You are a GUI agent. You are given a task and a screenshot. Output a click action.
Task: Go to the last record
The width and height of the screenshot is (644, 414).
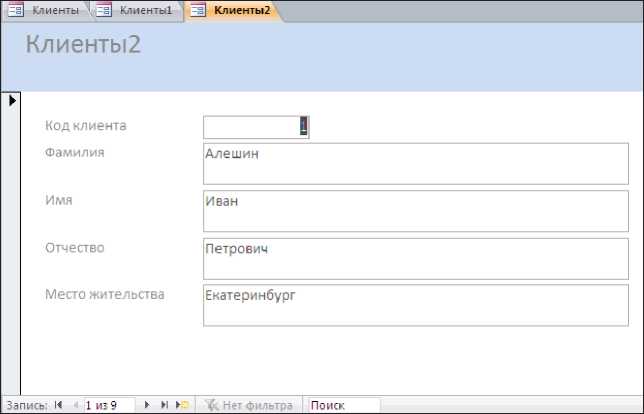pos(164,405)
